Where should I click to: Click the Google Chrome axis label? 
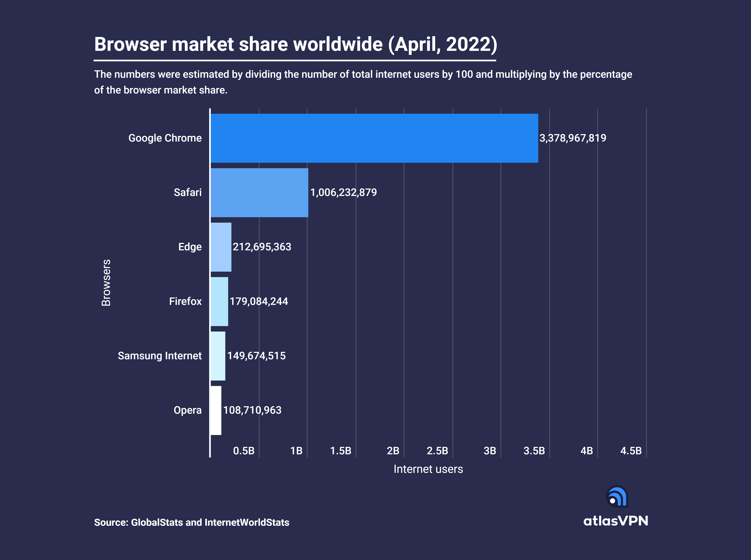(x=165, y=138)
